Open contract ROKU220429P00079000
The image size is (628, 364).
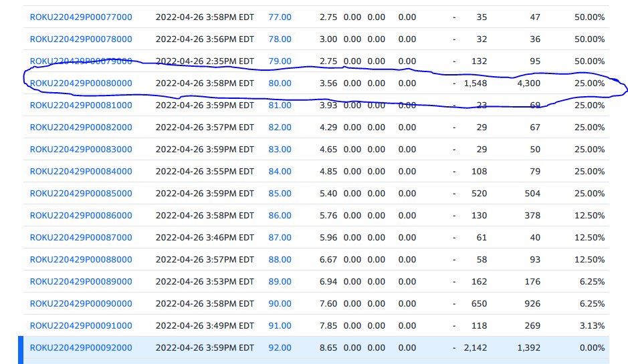(81, 61)
